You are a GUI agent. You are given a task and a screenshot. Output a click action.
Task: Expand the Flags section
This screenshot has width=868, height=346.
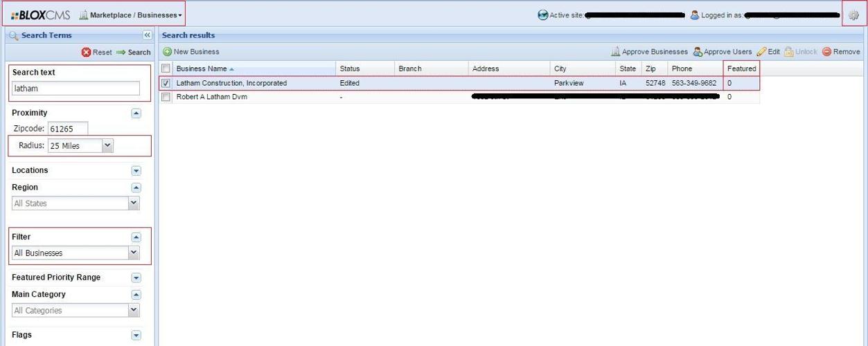[x=136, y=335]
